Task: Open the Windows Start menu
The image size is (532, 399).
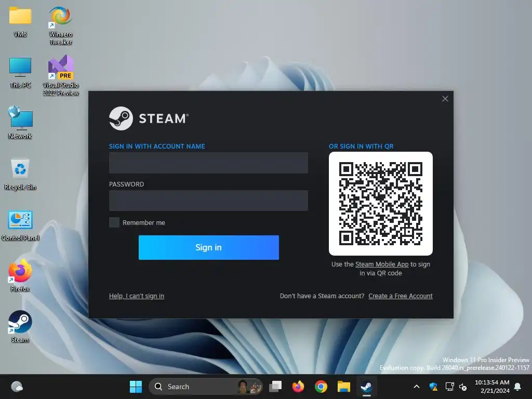Action: coord(136,387)
